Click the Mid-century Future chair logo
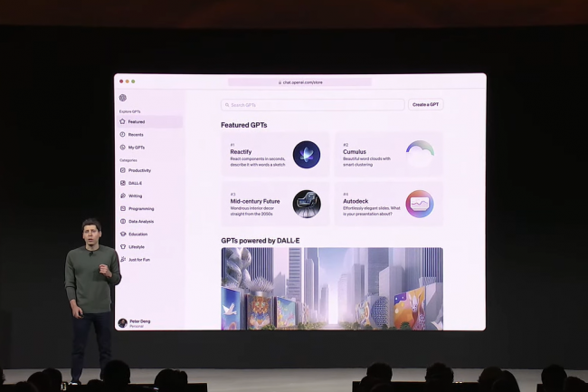The height and width of the screenshot is (392, 588). (307, 204)
